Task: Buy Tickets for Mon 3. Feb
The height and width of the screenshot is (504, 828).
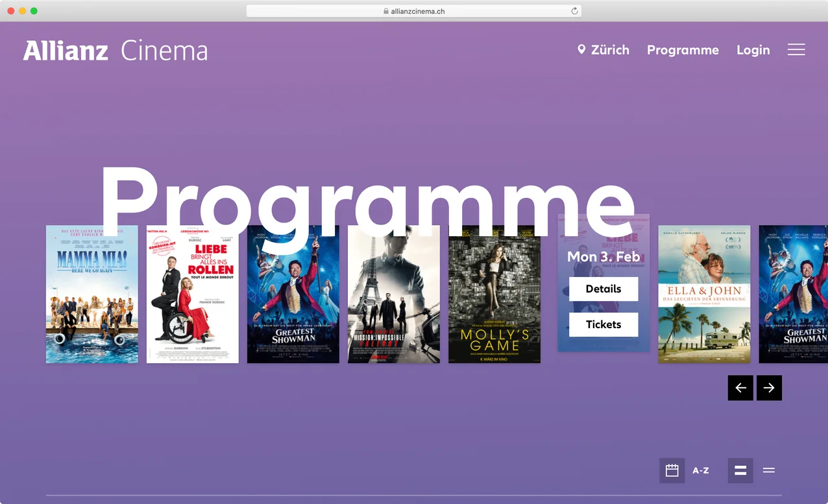Action: coord(603,324)
